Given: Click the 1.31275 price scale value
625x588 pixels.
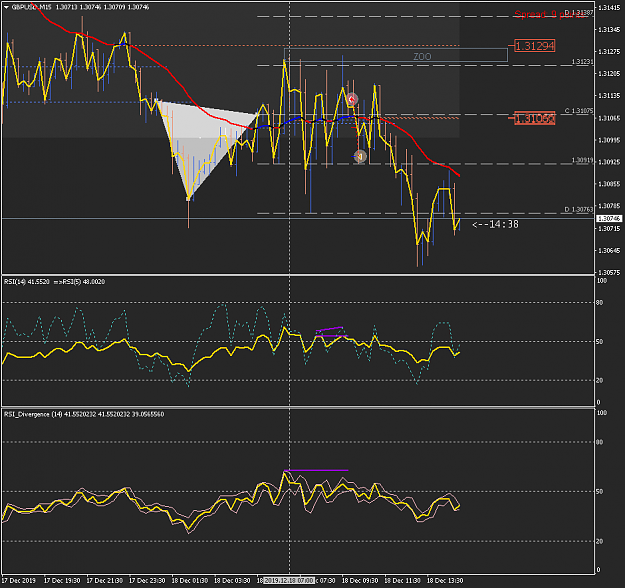Looking at the screenshot, I should (609, 52).
